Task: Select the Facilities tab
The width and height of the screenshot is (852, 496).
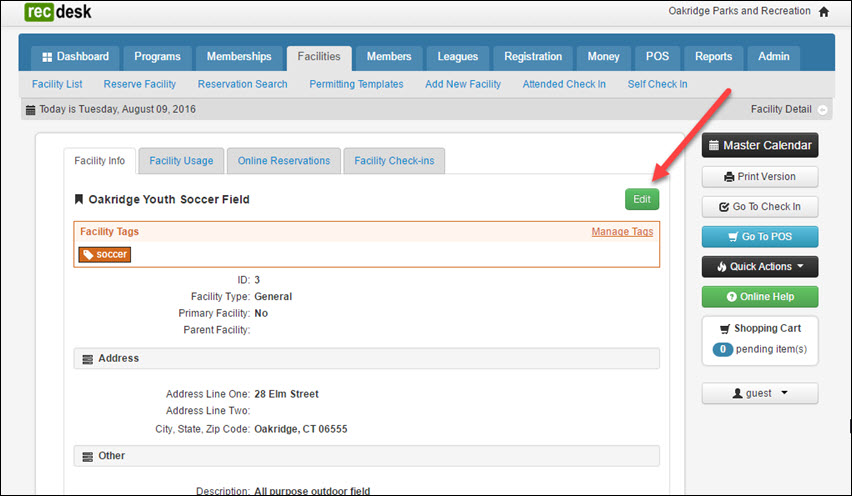Action: point(319,57)
